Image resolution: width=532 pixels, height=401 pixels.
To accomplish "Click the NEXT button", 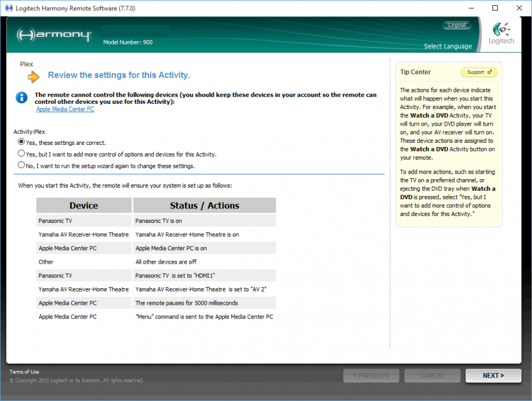I will [493, 375].
